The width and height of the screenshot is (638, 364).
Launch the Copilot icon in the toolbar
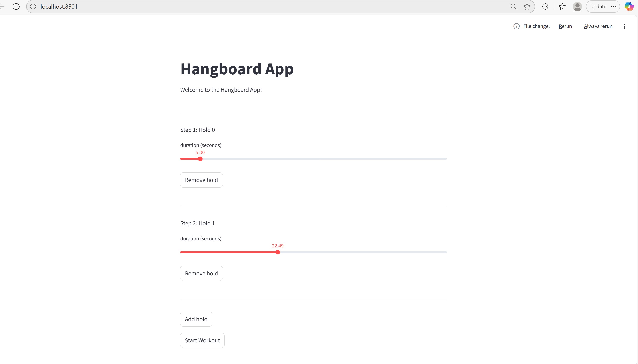click(629, 7)
